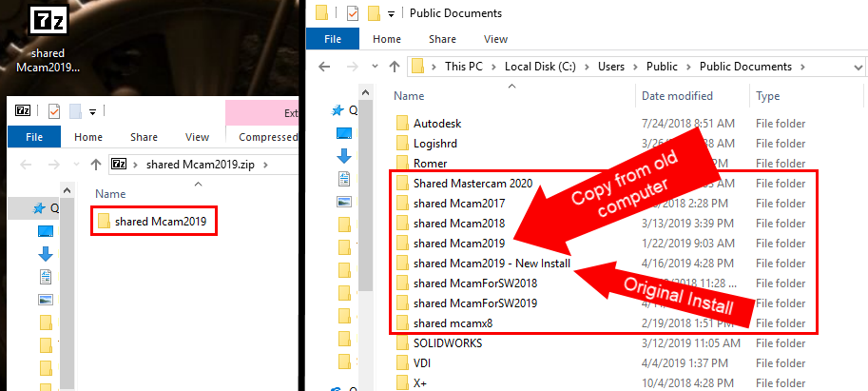Select Downloads arrow in Public Documents sidebar
Screen dimensions: 868x391
coord(344,156)
